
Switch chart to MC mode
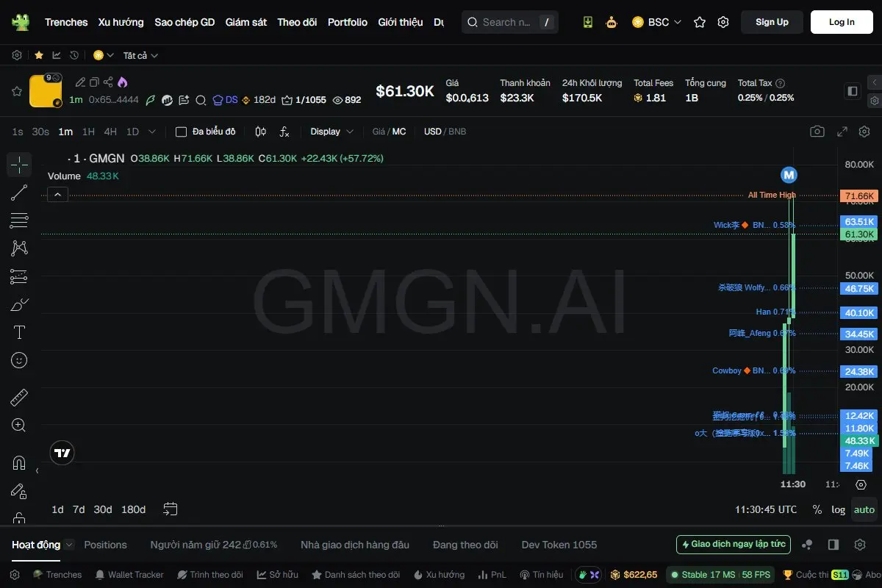(x=399, y=132)
